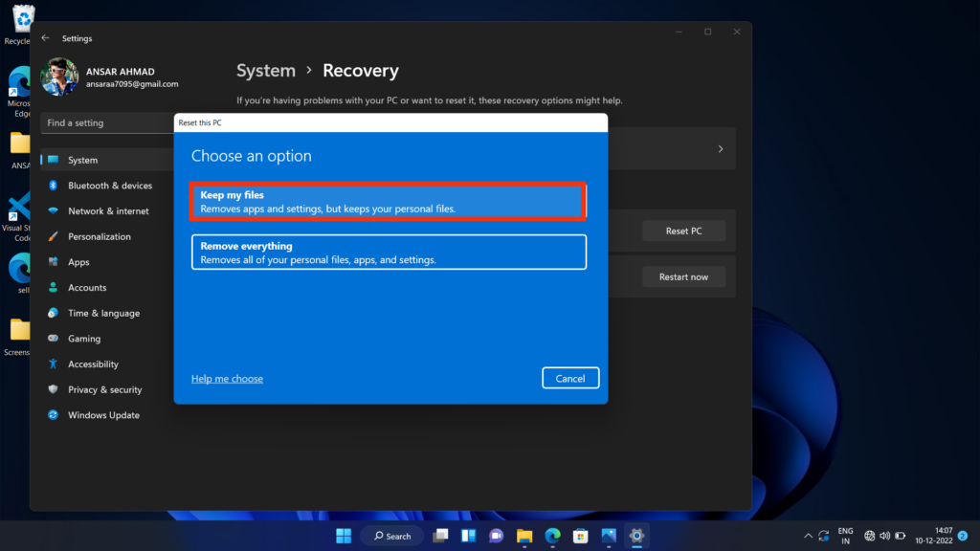This screenshot has height=551, width=980.
Task: Click System in the breadcrumb header
Action: 266,71
